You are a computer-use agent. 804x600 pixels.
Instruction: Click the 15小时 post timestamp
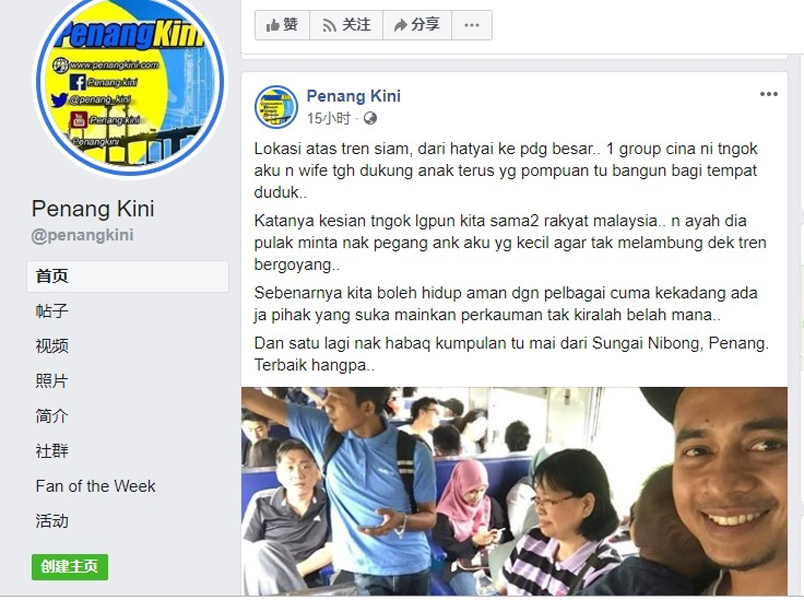point(329,118)
